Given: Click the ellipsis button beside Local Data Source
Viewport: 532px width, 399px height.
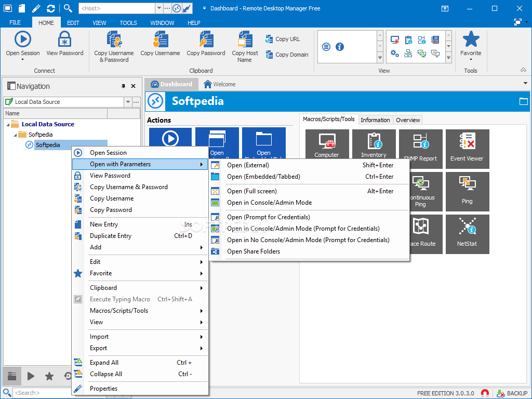Looking at the screenshot, I should click(x=136, y=102).
